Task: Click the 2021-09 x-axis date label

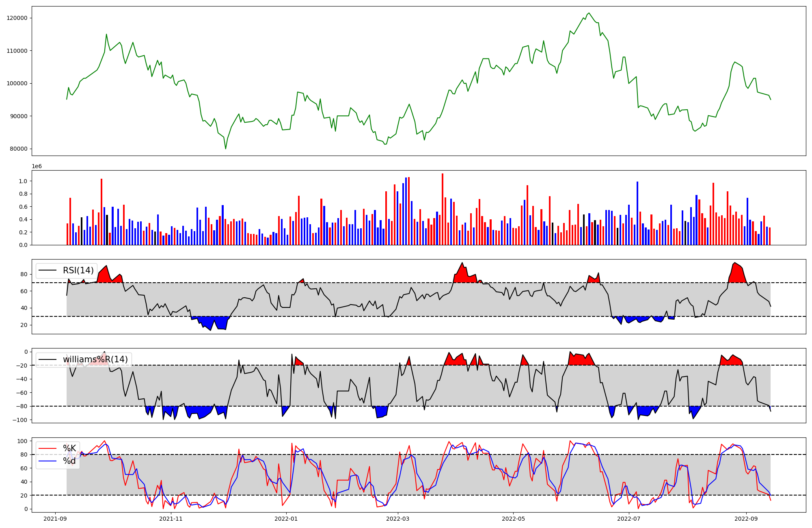Action: click(55, 519)
